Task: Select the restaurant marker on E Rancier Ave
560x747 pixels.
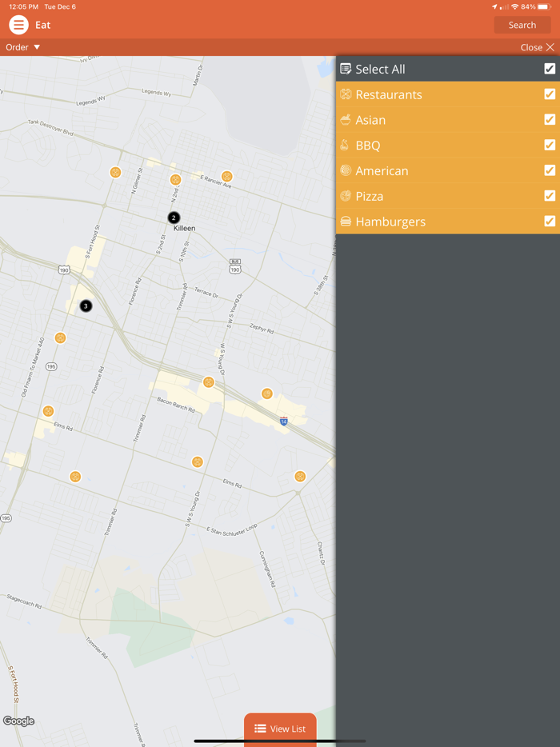Action: pyautogui.click(x=227, y=176)
